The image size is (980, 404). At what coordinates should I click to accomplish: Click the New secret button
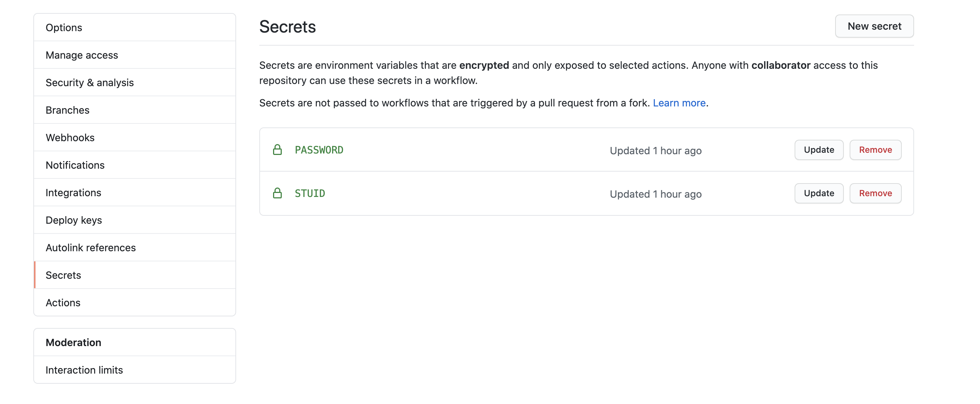874,26
